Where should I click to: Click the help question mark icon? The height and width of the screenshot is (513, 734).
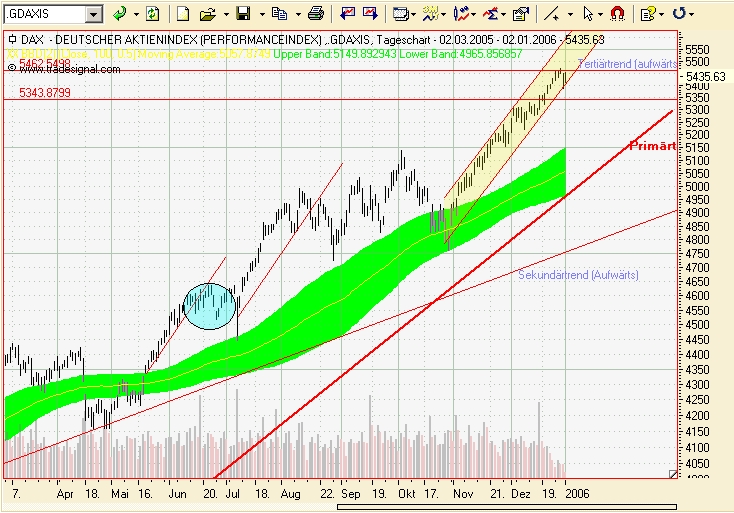648,14
